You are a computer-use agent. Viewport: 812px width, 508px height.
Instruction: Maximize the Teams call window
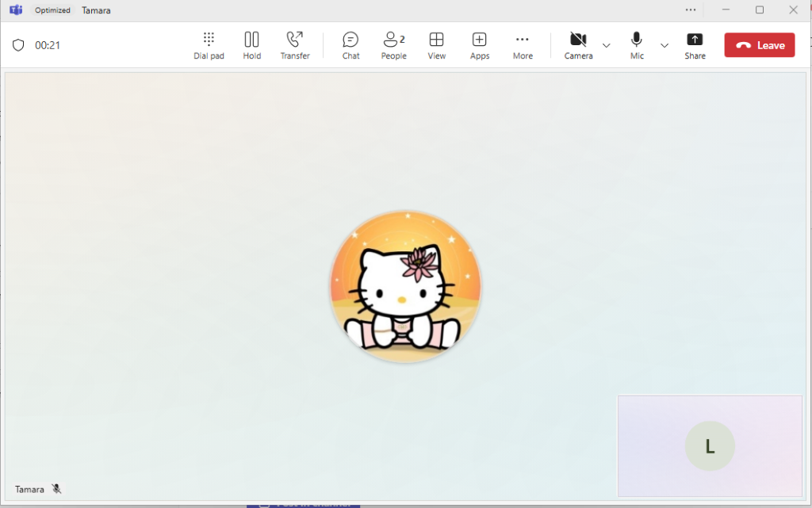pyautogui.click(x=759, y=10)
